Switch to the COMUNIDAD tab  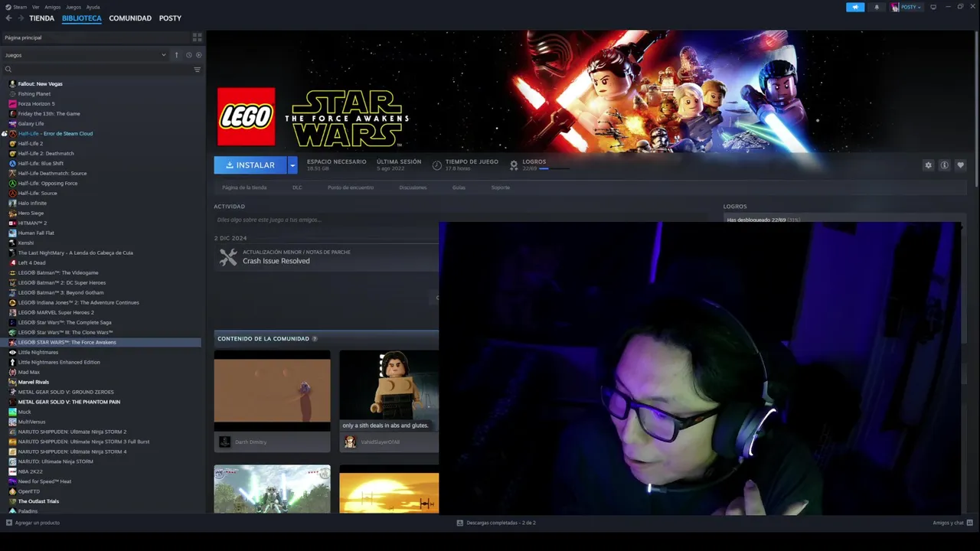(130, 18)
